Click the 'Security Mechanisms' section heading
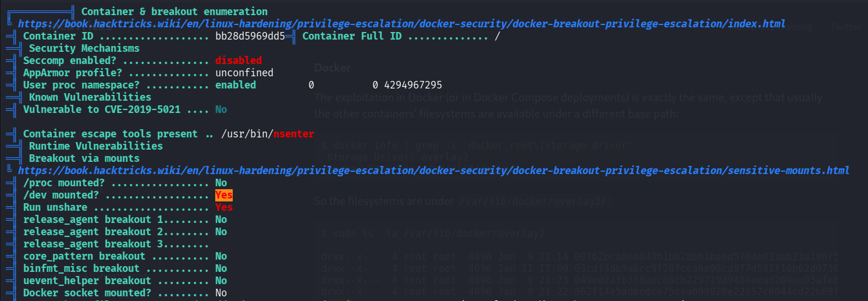 (x=84, y=48)
